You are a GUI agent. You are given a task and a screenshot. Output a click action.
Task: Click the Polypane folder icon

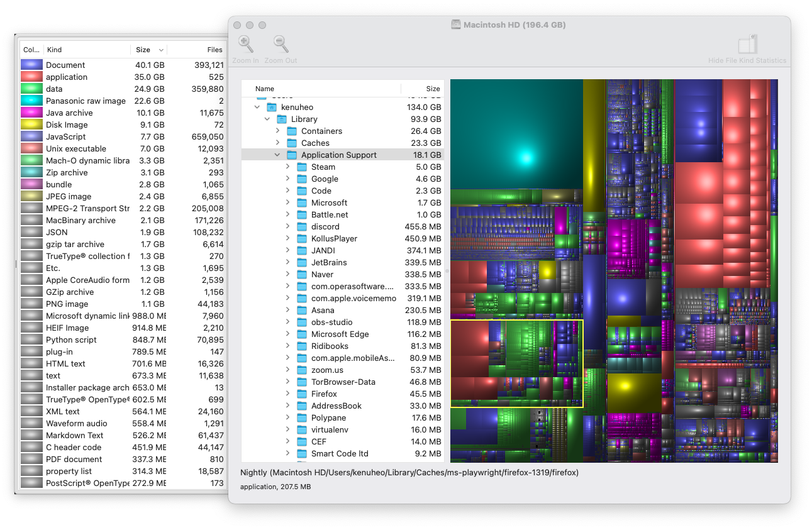pyautogui.click(x=301, y=418)
